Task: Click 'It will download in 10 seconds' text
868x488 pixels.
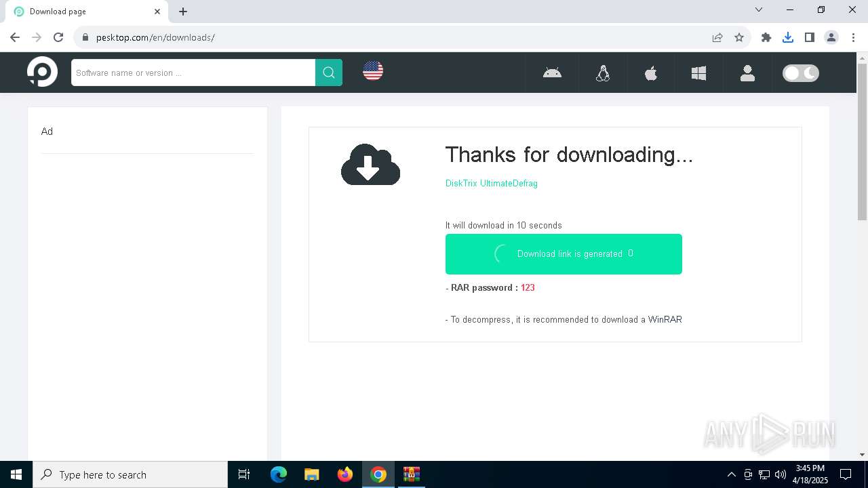Action: click(x=504, y=225)
